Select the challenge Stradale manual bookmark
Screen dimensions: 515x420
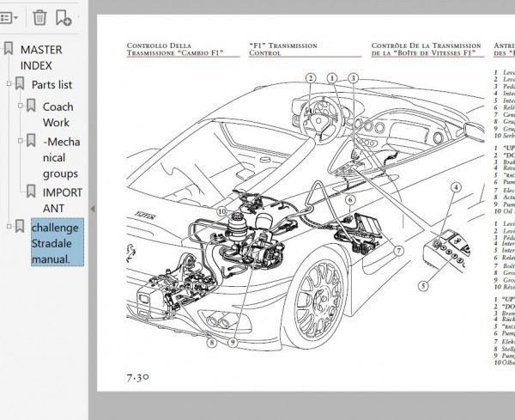click(x=58, y=242)
